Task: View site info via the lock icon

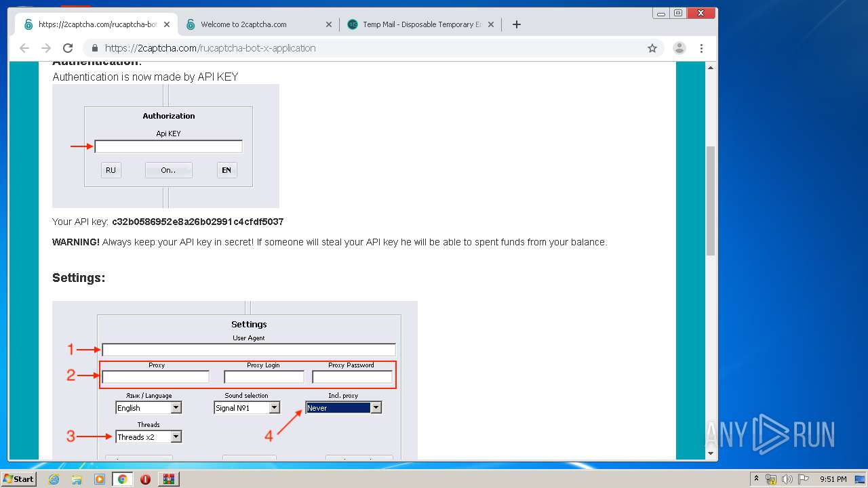Action: (x=94, y=48)
